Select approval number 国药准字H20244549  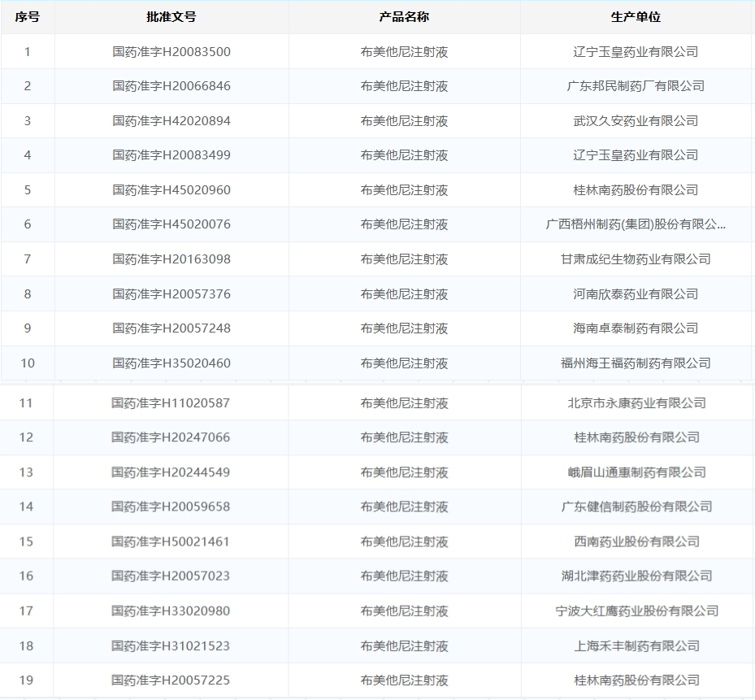171,472
